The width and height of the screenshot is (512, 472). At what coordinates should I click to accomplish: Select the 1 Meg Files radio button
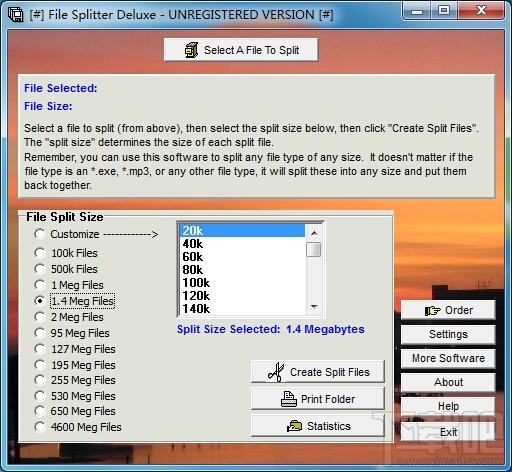click(x=40, y=285)
